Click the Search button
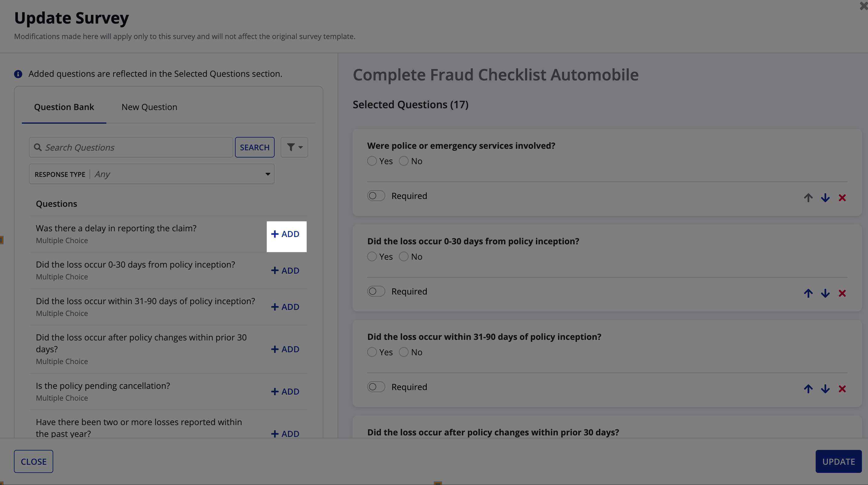Image resolution: width=868 pixels, height=485 pixels. pyautogui.click(x=255, y=147)
